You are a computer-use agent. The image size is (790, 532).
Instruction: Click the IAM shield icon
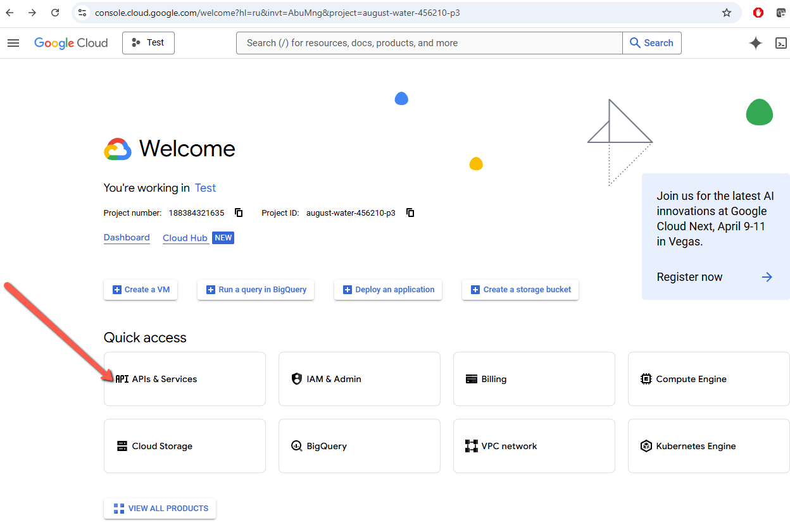point(297,379)
